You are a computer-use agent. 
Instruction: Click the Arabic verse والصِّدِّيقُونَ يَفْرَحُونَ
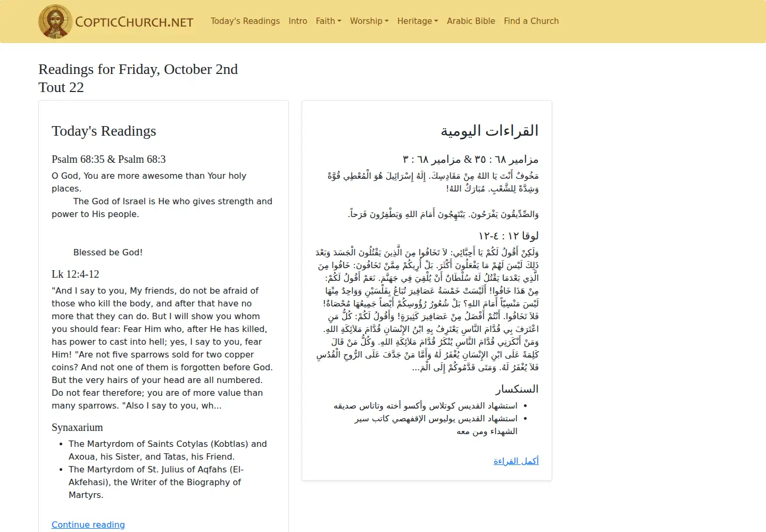point(443,214)
